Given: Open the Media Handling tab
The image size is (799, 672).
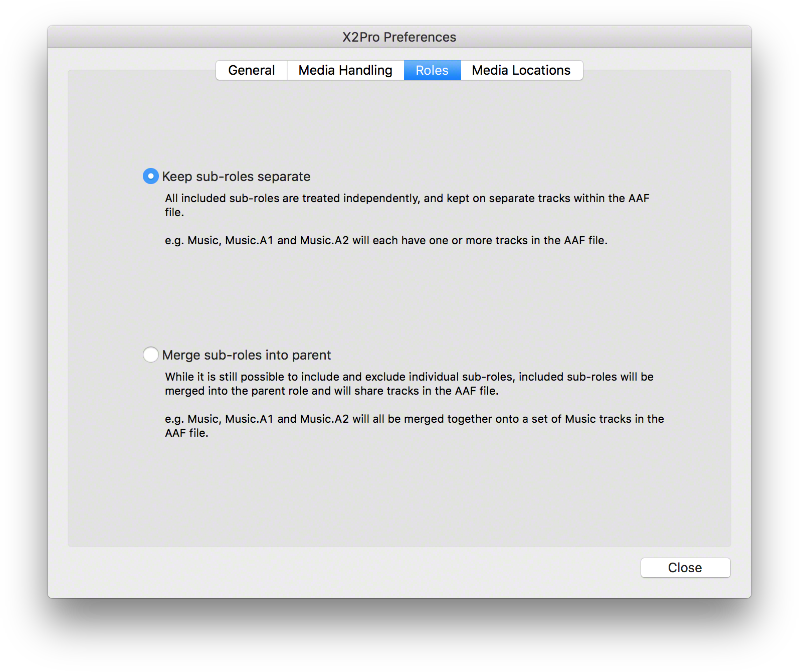Looking at the screenshot, I should click(345, 70).
